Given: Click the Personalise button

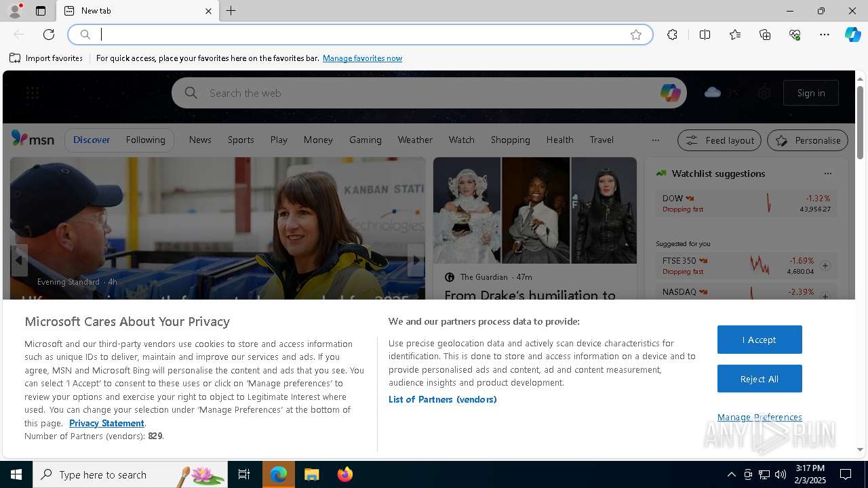Looking at the screenshot, I should 808,140.
